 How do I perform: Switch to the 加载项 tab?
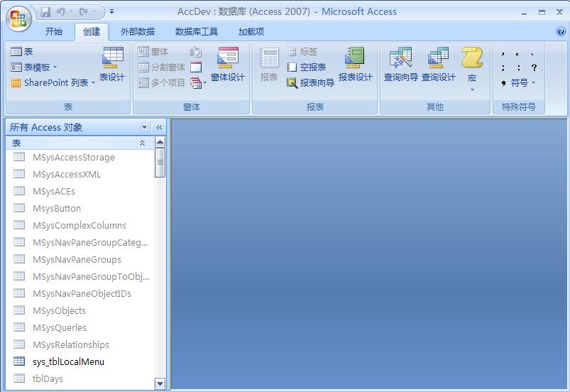251,32
